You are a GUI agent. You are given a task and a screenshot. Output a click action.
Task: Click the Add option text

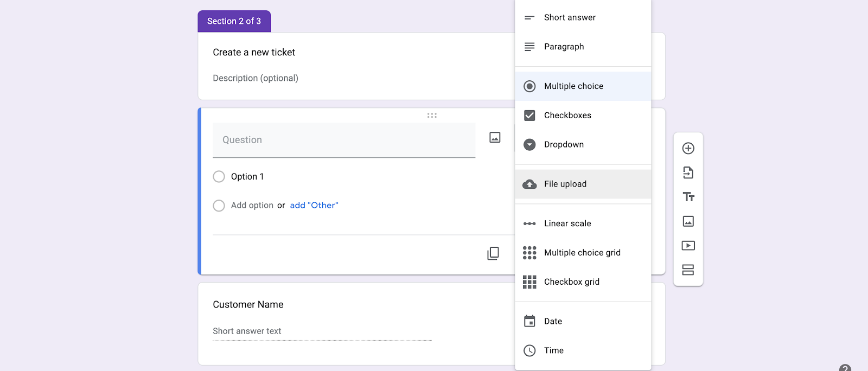(252, 205)
